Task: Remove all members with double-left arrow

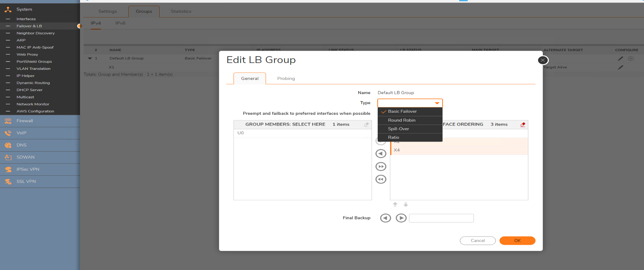Action: pyautogui.click(x=381, y=179)
